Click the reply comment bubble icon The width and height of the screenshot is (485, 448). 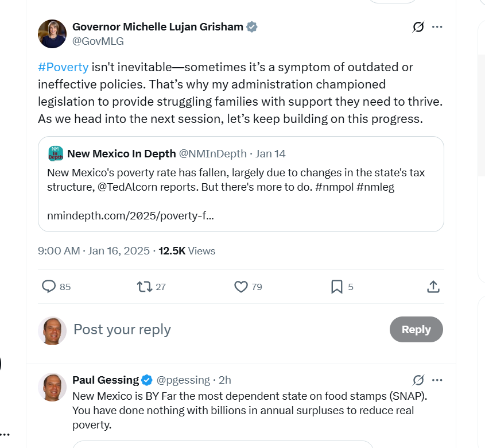coord(49,286)
